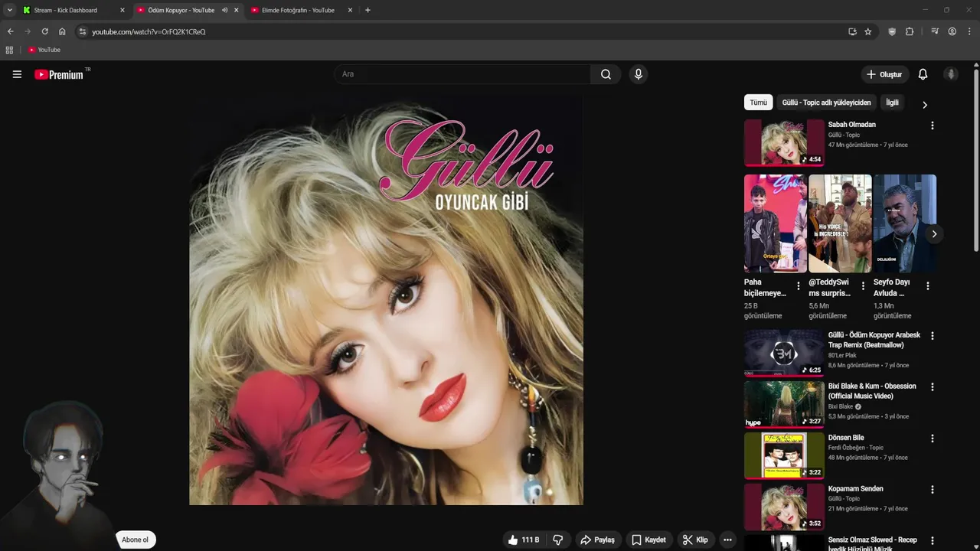Like the video with 111 B likes
Image resolution: width=980 pixels, height=551 pixels.
point(524,540)
